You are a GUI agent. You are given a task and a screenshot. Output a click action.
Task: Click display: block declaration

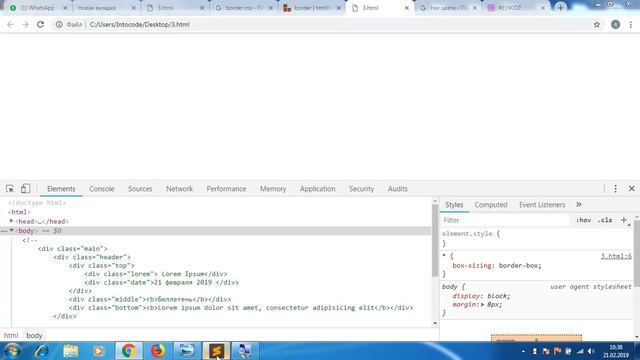(481, 296)
